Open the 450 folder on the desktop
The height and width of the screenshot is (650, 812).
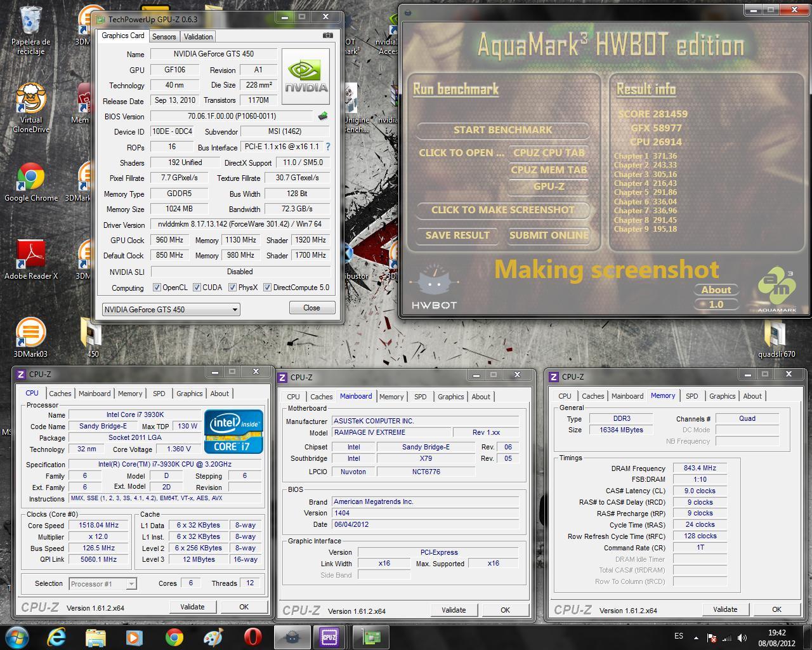click(x=93, y=338)
